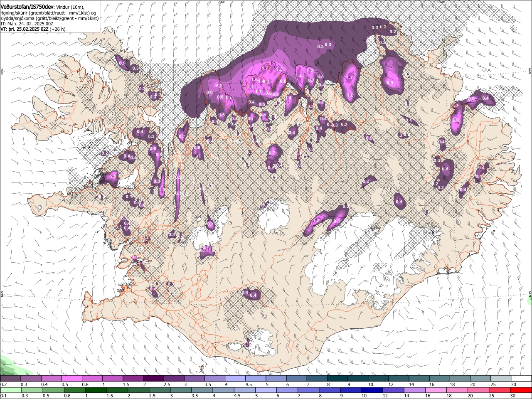This screenshot has height=399, width=532.
Task: Click the '1.6' precipitation value on the map
Action: click(x=255, y=79)
